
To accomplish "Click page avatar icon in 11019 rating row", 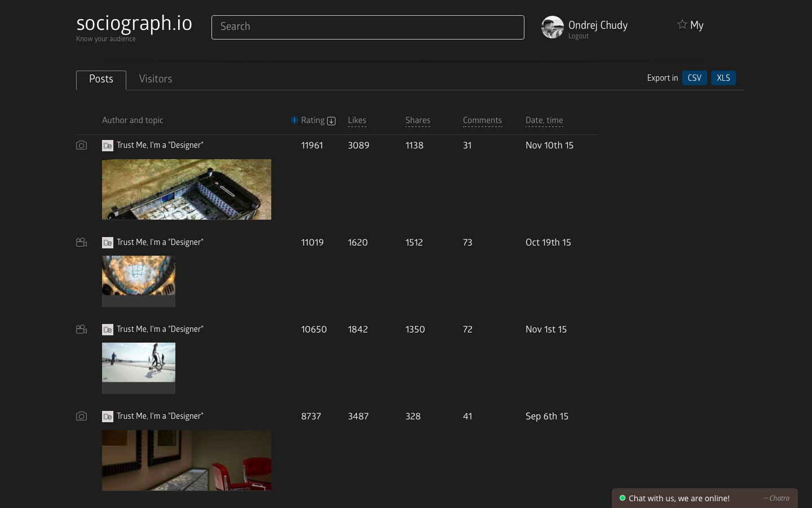I will point(108,243).
